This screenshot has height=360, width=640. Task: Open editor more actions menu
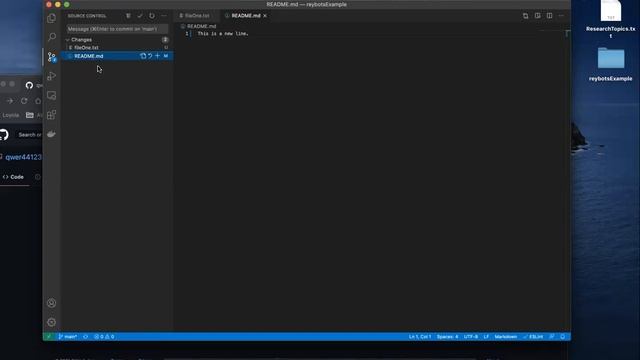(561, 16)
